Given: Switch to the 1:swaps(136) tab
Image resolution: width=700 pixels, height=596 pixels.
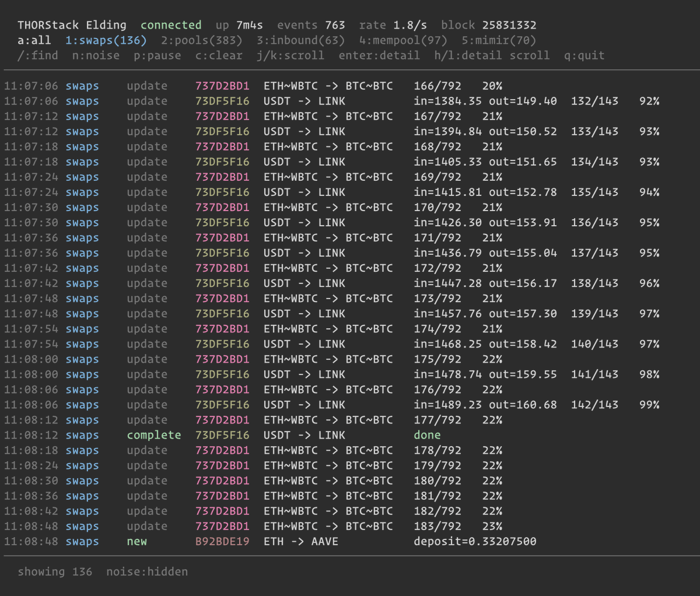Looking at the screenshot, I should pyautogui.click(x=106, y=40).
